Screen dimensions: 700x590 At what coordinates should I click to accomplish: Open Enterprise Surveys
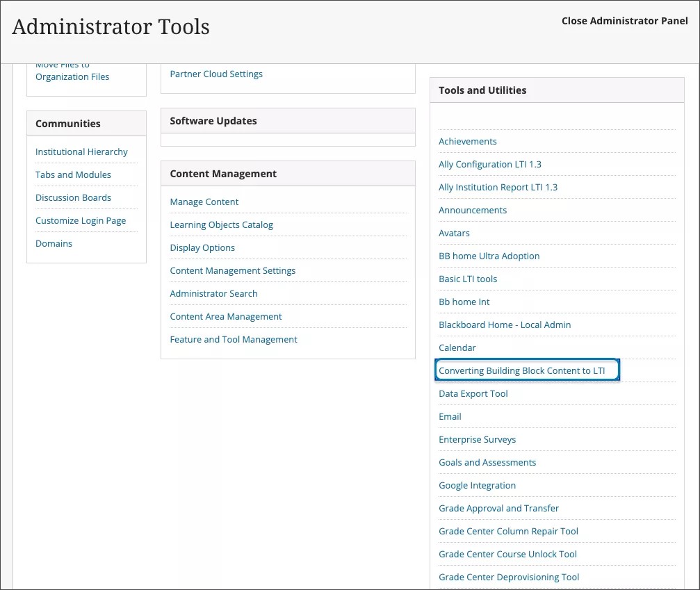tap(477, 439)
